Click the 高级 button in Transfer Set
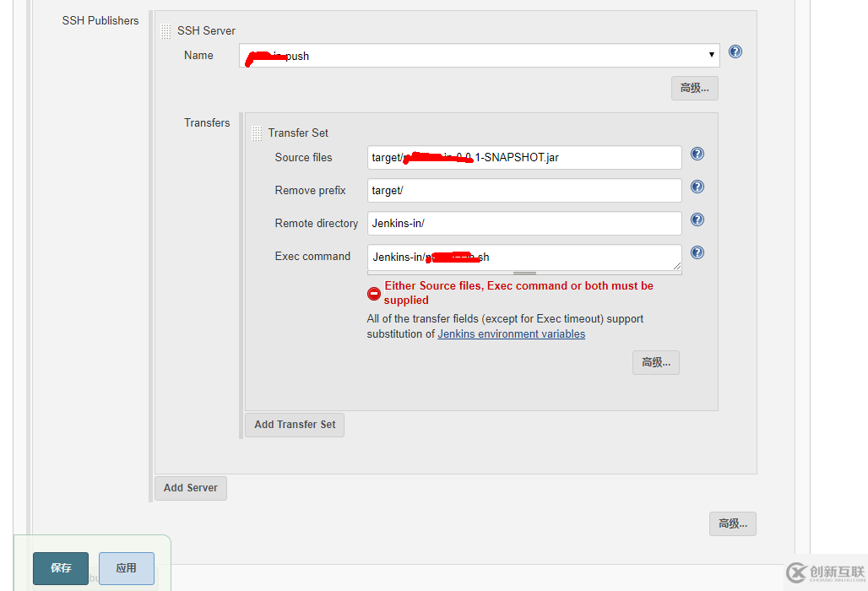868x591 pixels. pos(656,362)
